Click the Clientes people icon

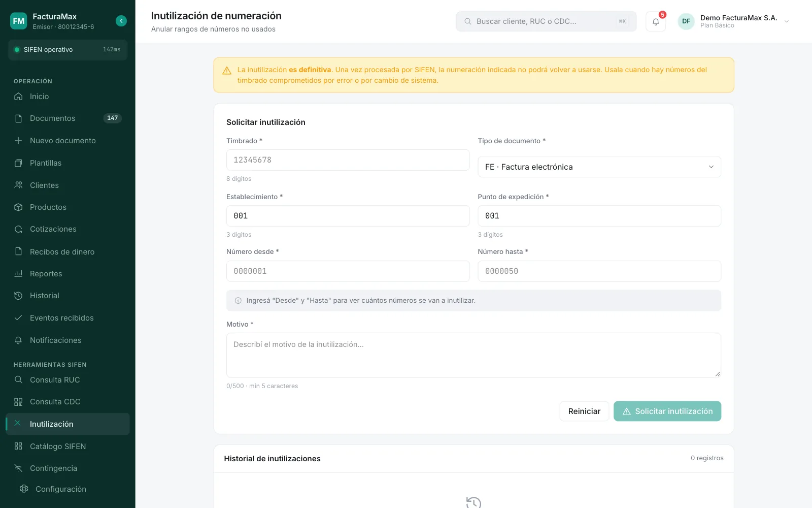(18, 185)
